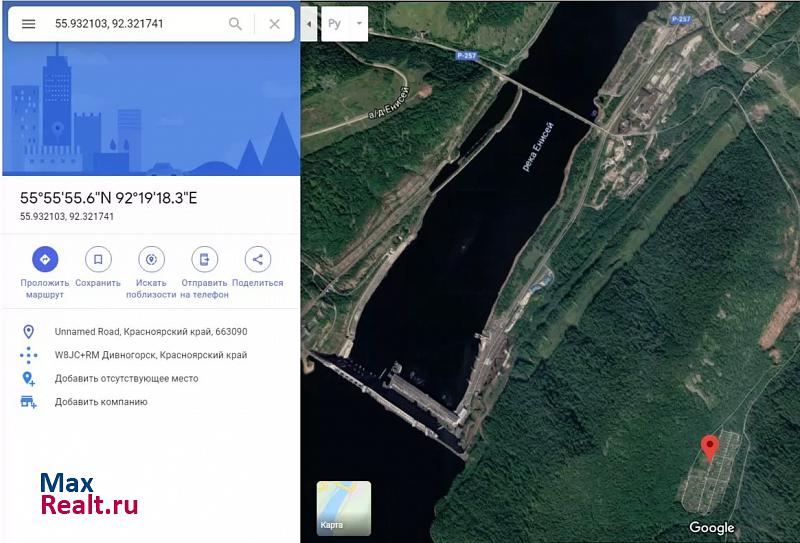Switch to map view via 'Карта' thumbnail
The width and height of the screenshot is (800, 543).
pyautogui.click(x=343, y=508)
